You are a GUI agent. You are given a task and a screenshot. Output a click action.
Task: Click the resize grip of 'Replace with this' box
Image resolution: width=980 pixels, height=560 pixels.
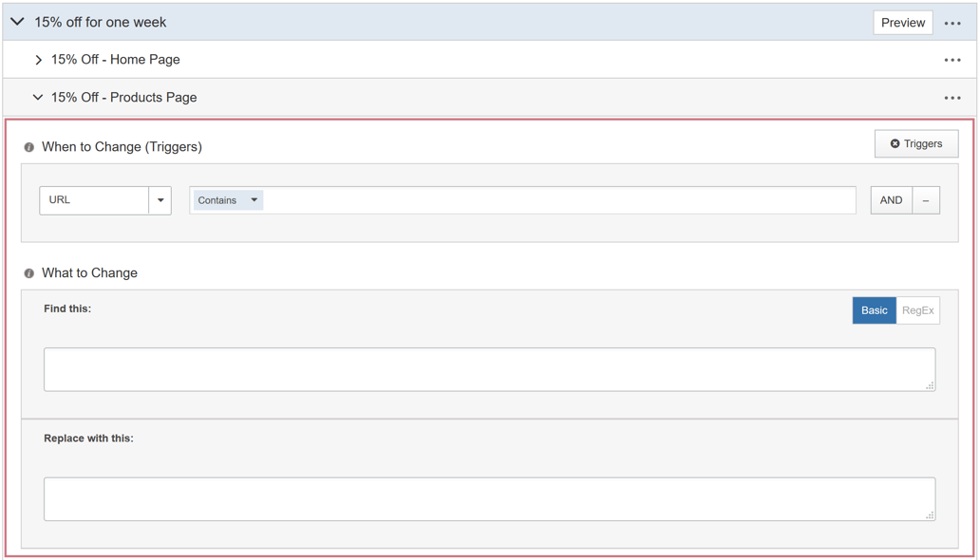930,515
